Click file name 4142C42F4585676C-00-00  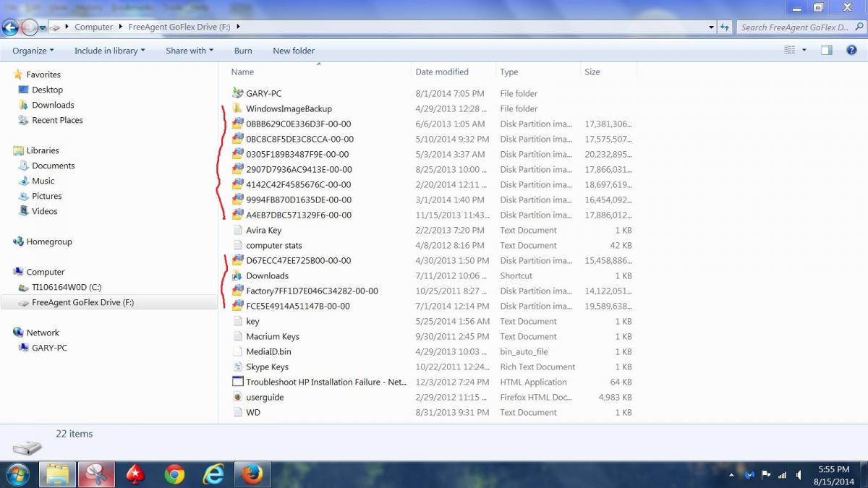[x=299, y=184]
